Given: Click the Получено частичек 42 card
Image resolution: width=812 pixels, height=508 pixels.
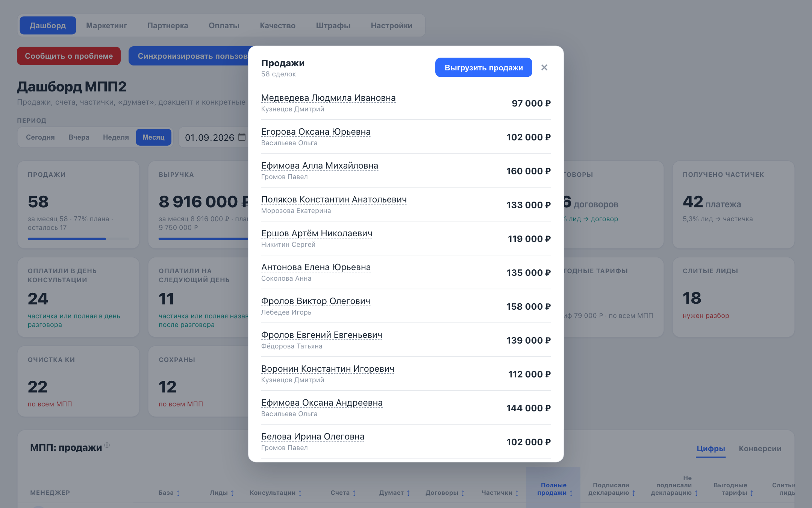Looking at the screenshot, I should click(733, 205).
